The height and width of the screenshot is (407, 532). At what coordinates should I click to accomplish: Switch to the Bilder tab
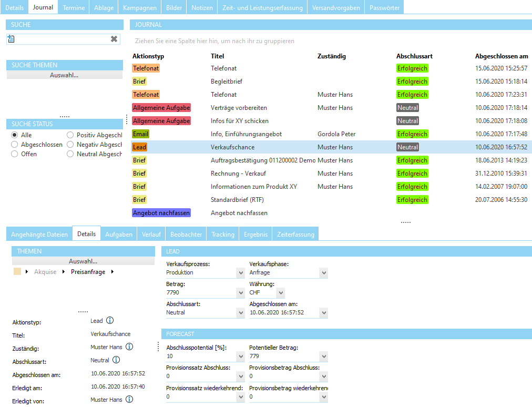(173, 7)
